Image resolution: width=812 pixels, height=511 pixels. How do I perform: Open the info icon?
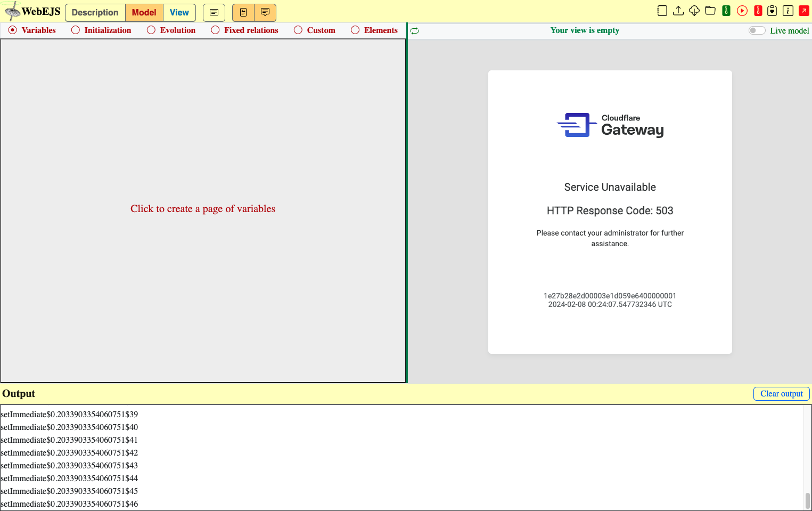tap(788, 11)
